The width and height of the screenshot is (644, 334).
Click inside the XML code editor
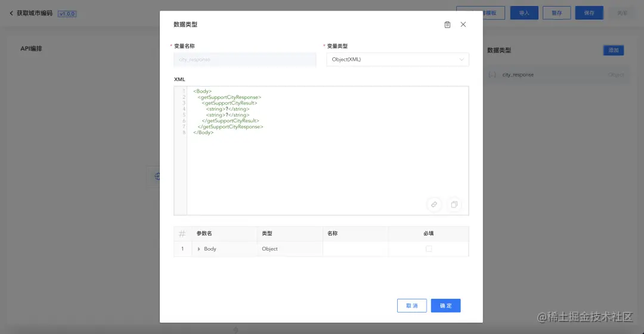click(327, 150)
